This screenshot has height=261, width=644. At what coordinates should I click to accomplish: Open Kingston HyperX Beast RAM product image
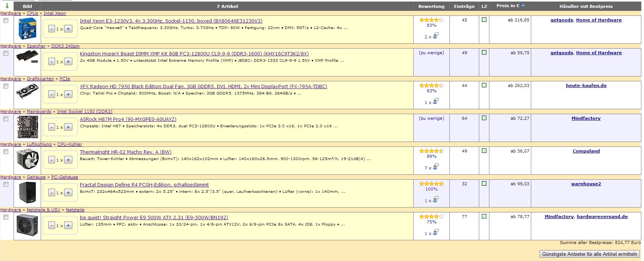[28, 57]
